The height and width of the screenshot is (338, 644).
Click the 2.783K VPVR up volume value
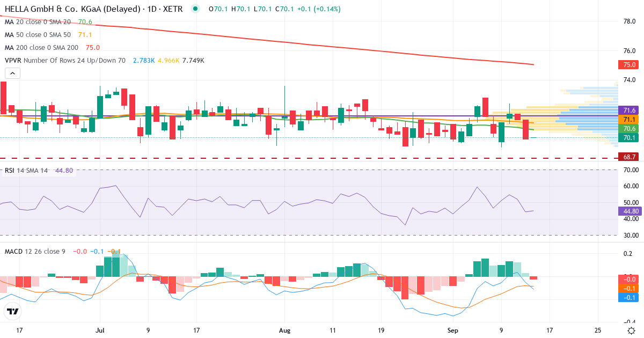coord(143,61)
